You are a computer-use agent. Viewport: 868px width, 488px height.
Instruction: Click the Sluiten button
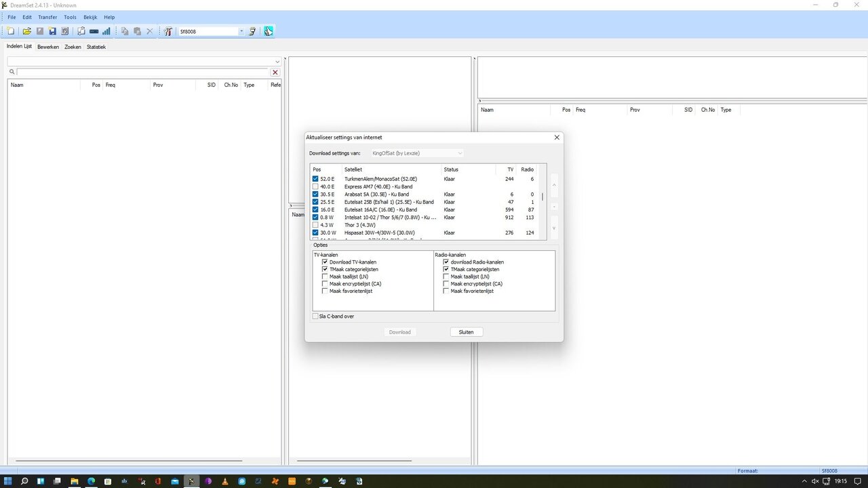click(x=466, y=332)
